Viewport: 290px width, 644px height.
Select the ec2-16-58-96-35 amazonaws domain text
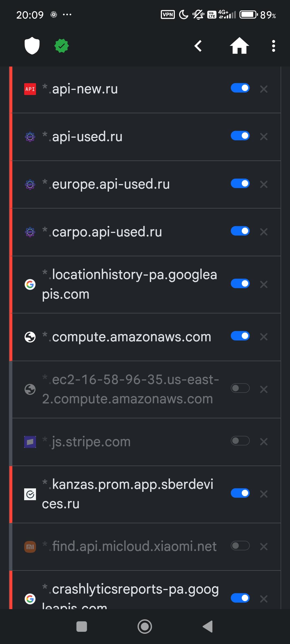point(130,389)
